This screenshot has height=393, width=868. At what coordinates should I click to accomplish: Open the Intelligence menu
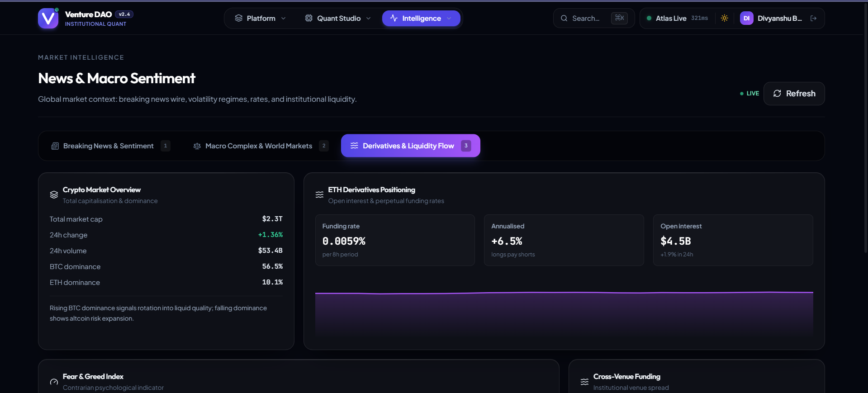tap(421, 19)
